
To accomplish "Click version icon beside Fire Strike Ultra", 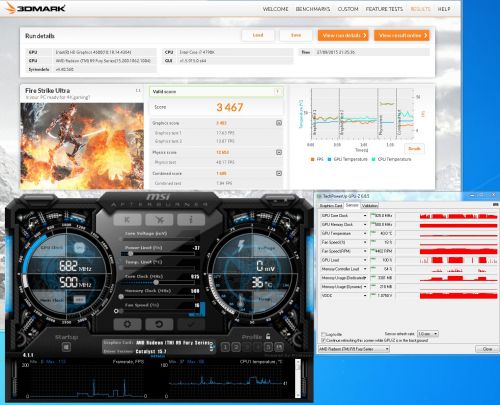I will point(138,90).
